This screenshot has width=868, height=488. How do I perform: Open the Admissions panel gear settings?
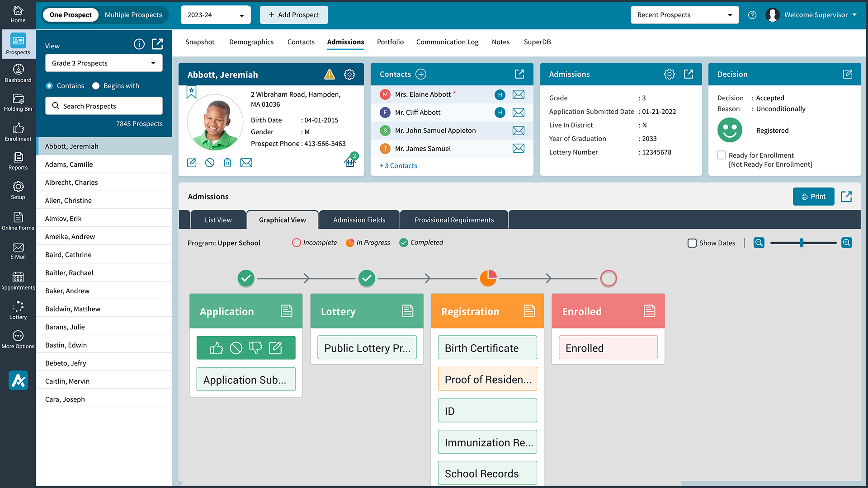click(669, 74)
